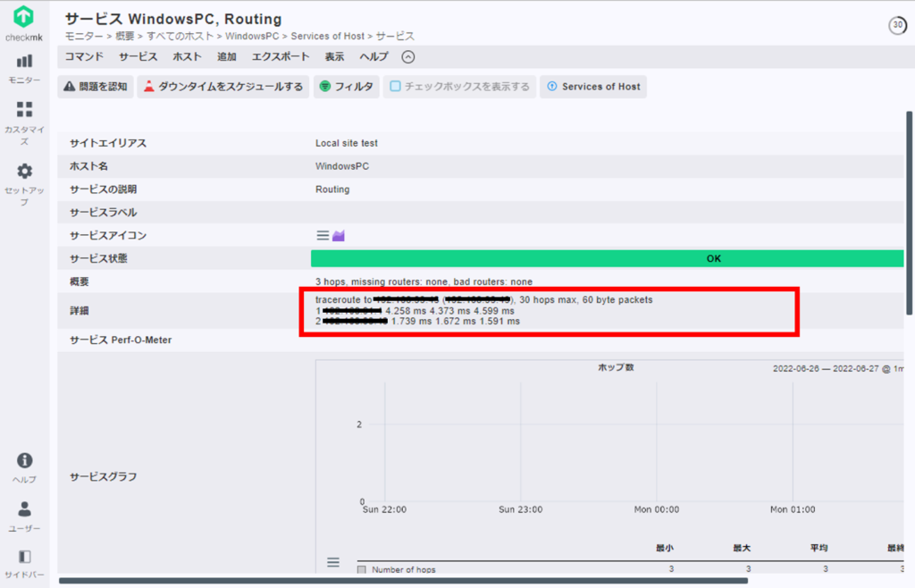Viewport: 915px width, 588px height.
Task: Click the Local site test value
Action: coord(347,143)
